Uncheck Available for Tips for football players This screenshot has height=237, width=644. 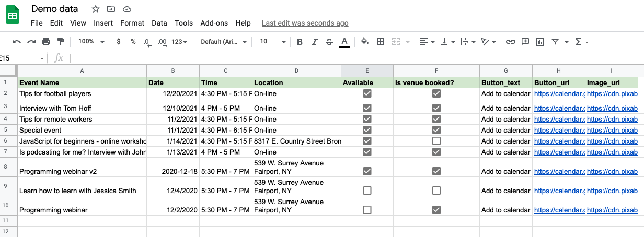(x=367, y=93)
